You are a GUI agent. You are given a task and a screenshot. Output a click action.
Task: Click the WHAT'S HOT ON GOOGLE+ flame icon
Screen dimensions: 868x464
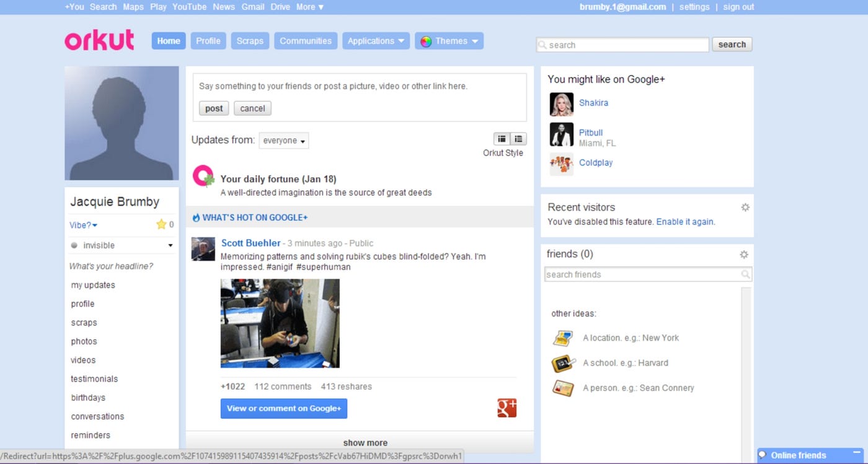click(x=196, y=217)
